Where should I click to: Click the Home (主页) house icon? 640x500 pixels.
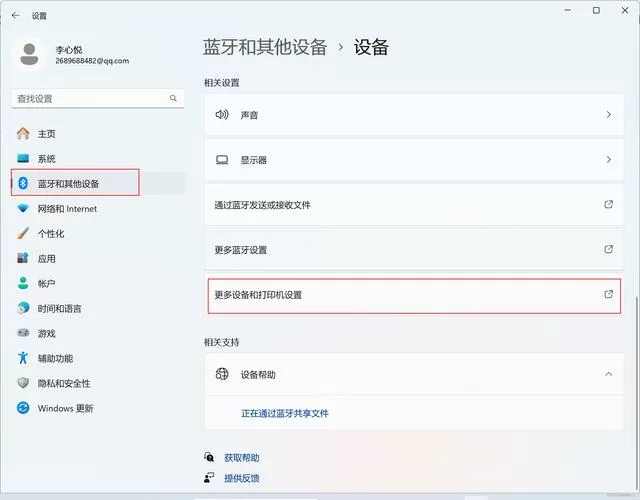tap(23, 133)
